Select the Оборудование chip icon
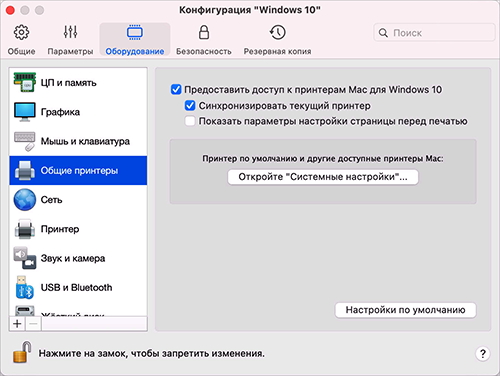The image size is (500, 376). [135, 32]
